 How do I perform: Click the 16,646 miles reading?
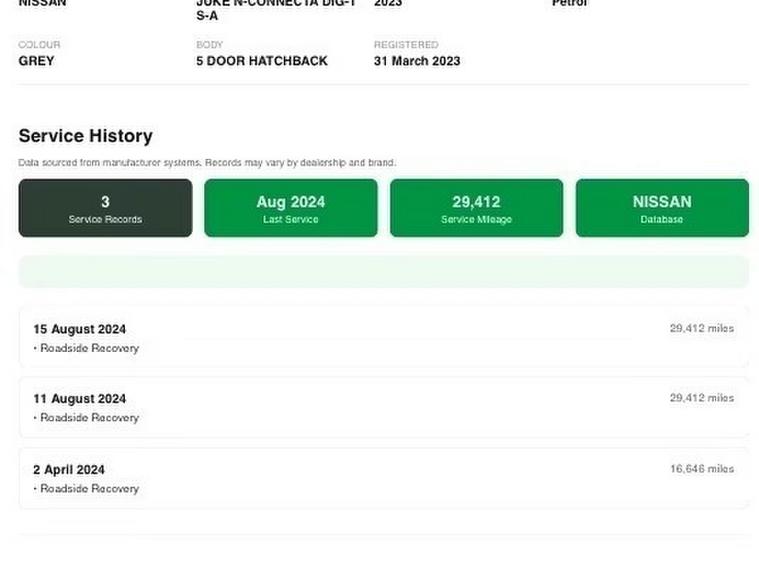click(701, 469)
